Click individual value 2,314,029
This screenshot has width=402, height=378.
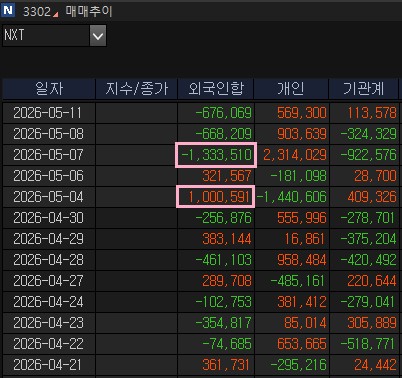[295, 155]
